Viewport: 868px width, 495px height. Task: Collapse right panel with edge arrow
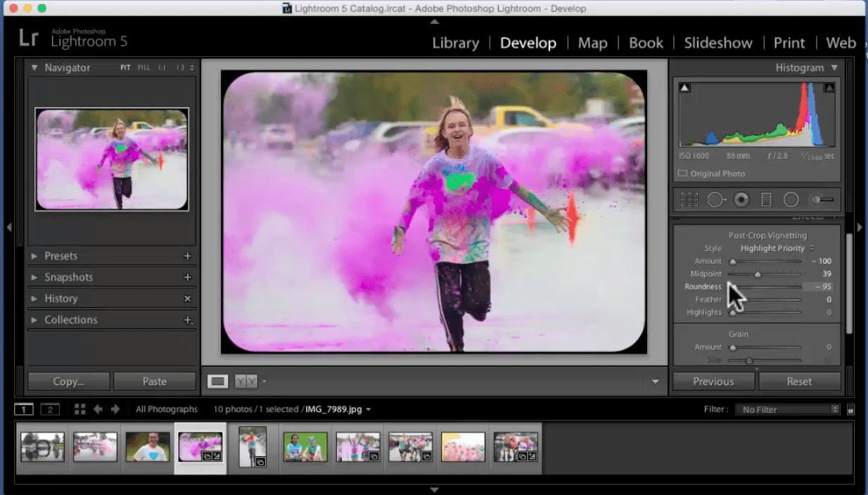(x=859, y=227)
